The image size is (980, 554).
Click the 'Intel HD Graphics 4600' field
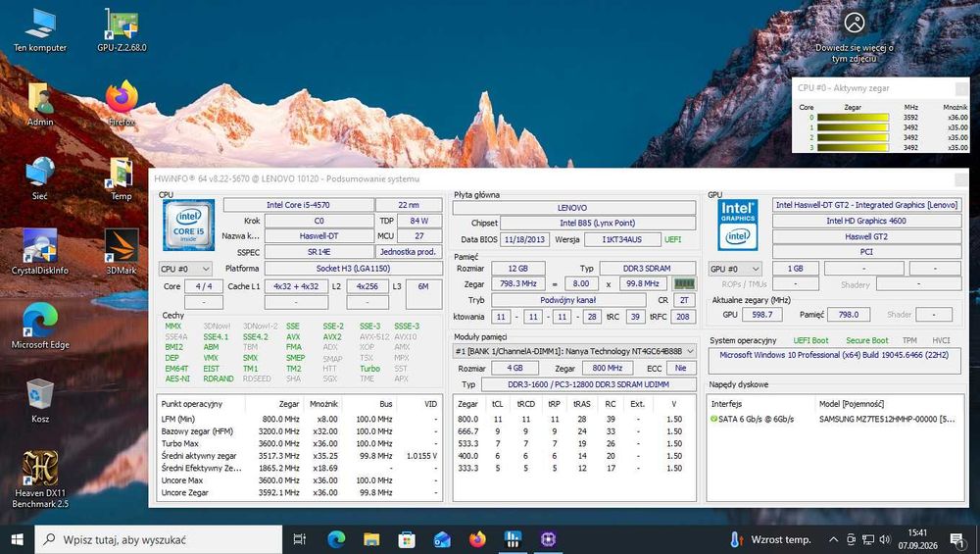tap(866, 221)
